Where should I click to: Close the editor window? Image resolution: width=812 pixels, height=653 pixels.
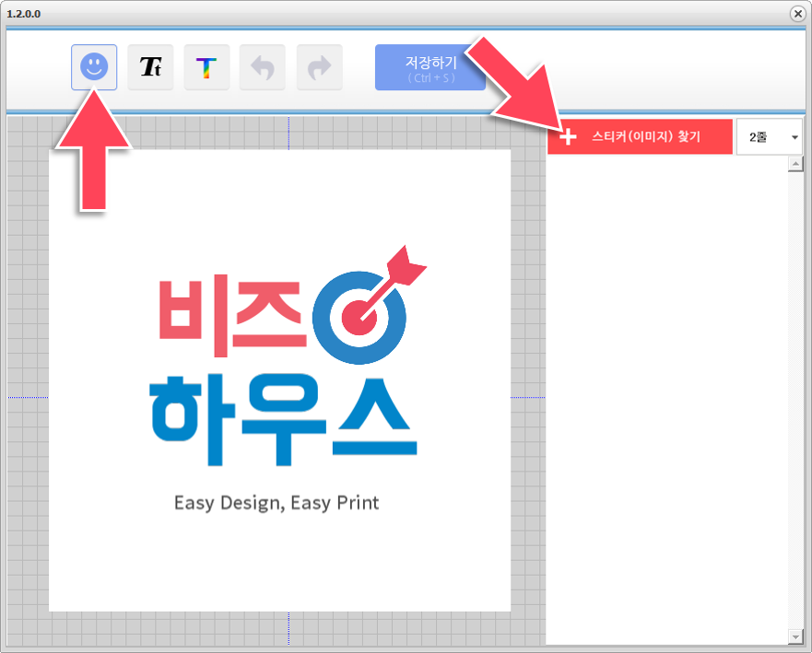point(797,14)
